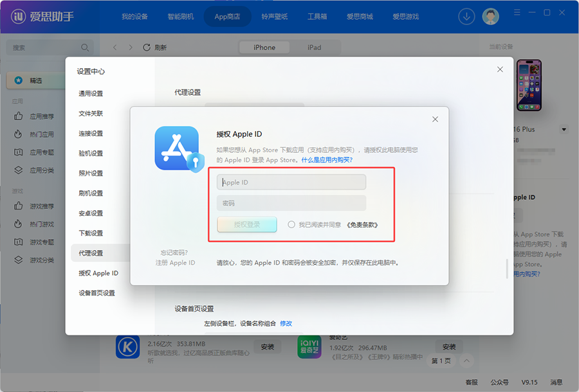
Task: Click the settings window scrollbar
Action: [x=507, y=269]
